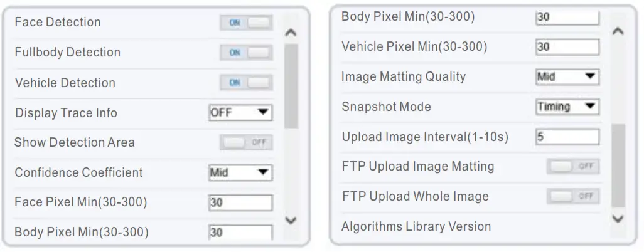
Task: Click the left panel Body Pixel Min field
Action: (x=240, y=232)
